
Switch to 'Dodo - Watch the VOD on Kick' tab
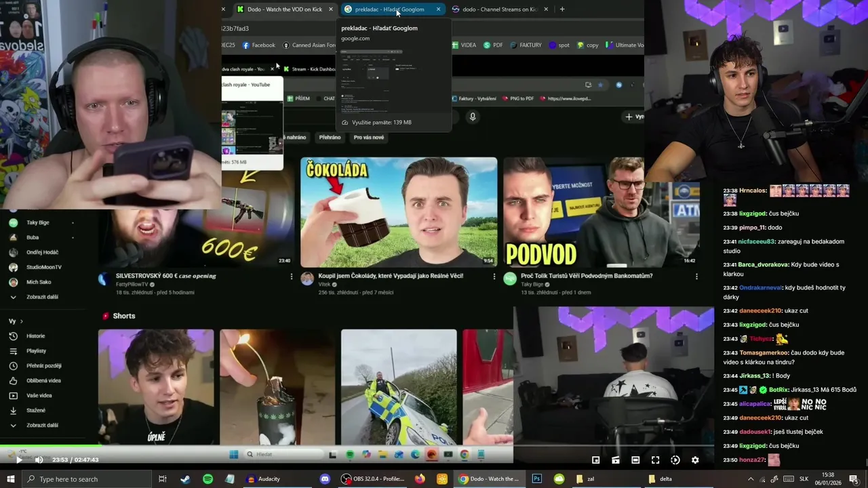click(x=284, y=9)
